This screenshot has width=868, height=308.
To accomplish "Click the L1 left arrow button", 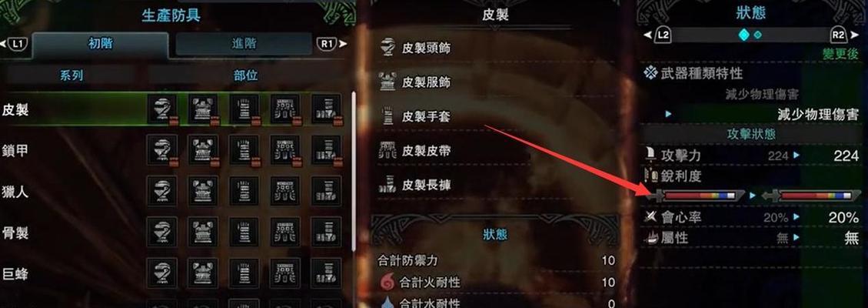I will click(15, 43).
